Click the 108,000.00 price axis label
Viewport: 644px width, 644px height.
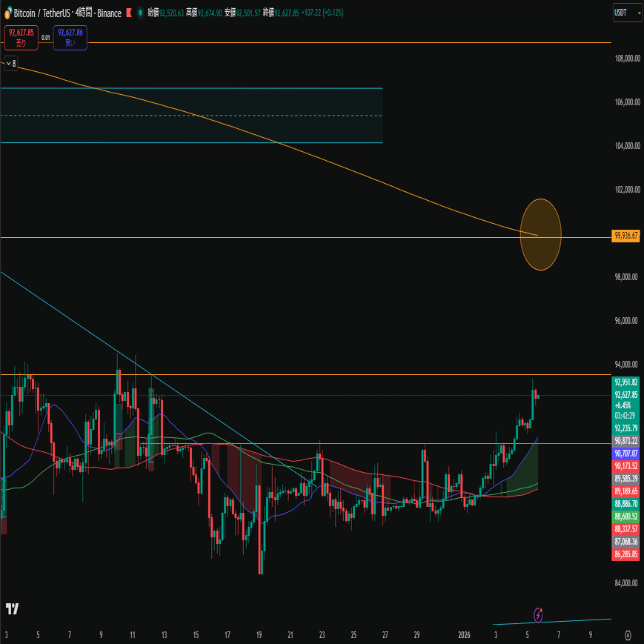[x=627, y=59]
